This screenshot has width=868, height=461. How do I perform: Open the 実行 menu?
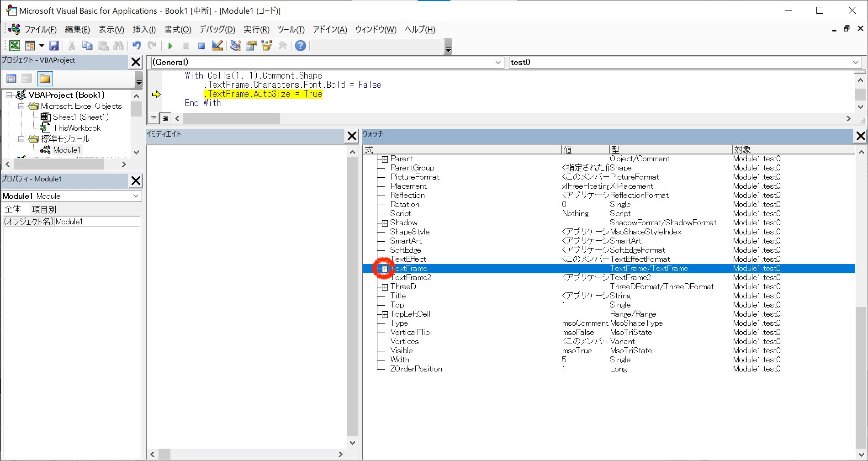point(256,30)
